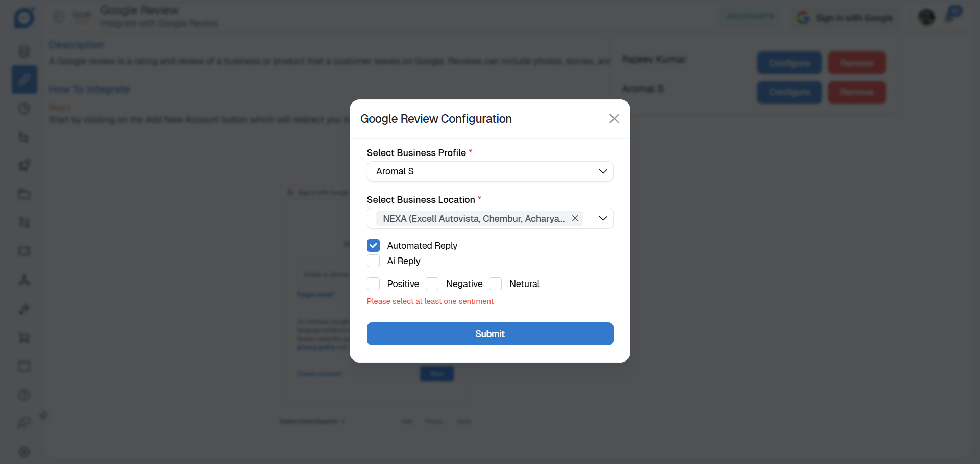Click Configure for Rajeev Kumar account
Screen dimensions: 980x464
click(790, 63)
